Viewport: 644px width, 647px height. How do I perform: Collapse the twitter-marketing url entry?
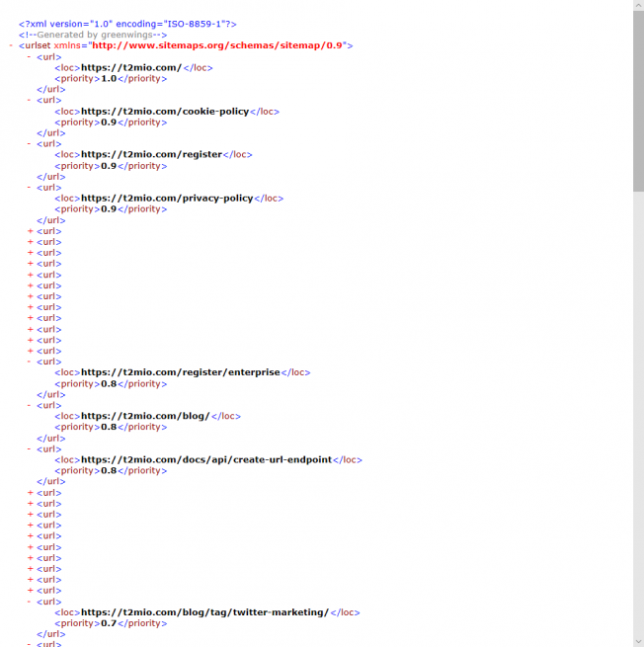click(29, 602)
